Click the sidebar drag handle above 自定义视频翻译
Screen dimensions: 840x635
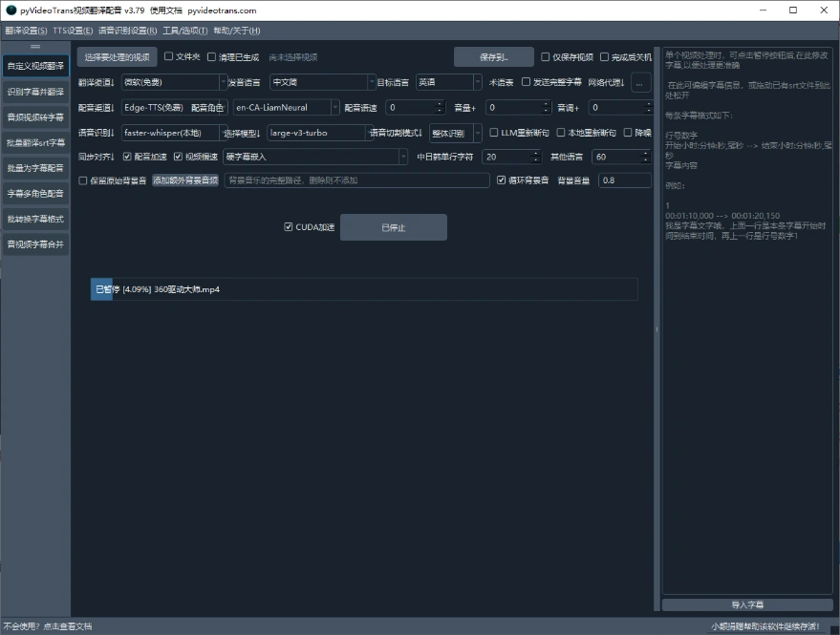pos(35,47)
